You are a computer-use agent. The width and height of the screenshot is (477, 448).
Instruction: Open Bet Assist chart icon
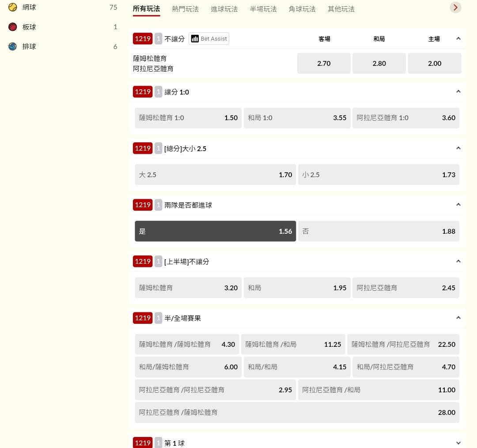195,39
